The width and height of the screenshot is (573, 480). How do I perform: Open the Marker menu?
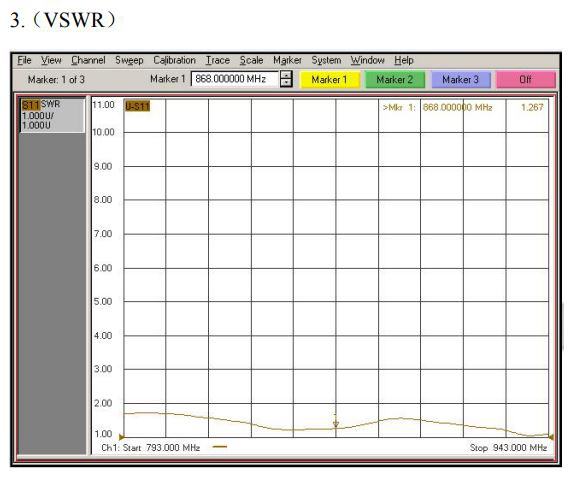(x=287, y=60)
